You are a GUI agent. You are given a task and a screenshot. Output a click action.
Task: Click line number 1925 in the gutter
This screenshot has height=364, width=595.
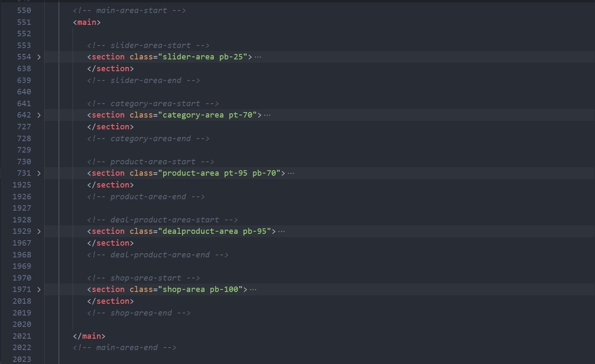pos(22,185)
